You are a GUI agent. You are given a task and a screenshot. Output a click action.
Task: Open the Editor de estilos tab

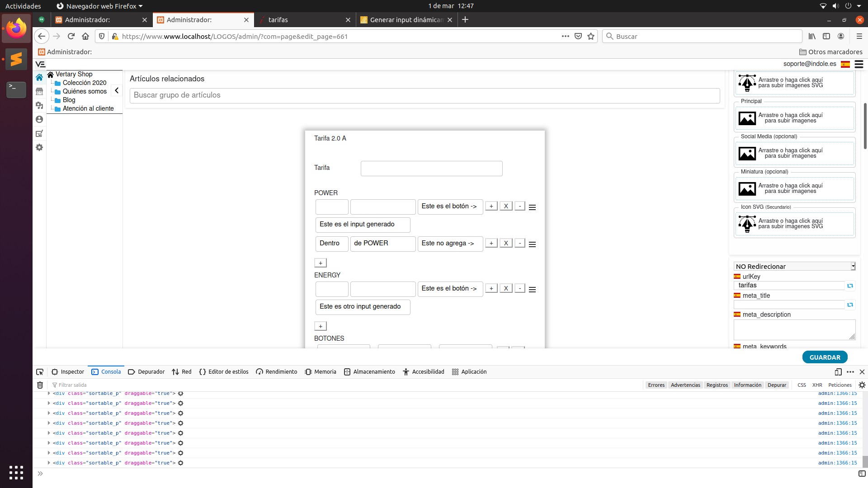(224, 372)
